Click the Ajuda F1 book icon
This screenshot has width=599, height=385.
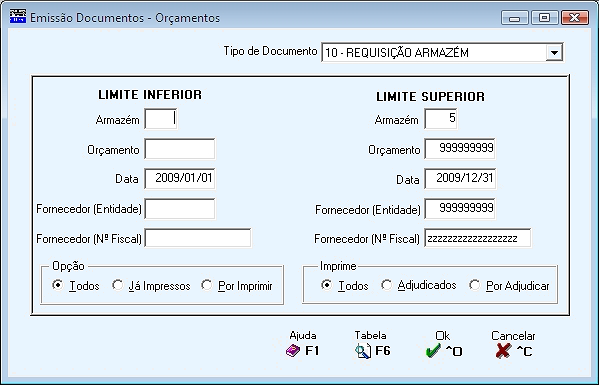tap(293, 351)
